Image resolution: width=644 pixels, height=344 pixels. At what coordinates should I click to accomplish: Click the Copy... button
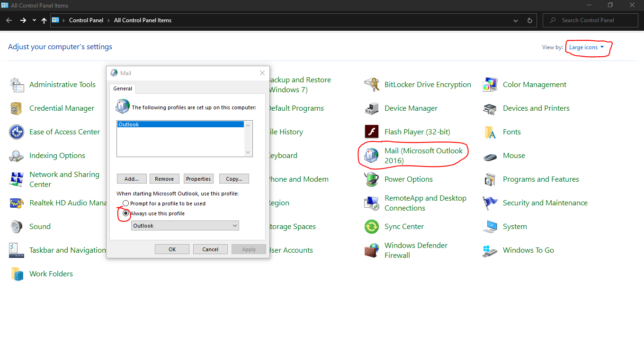point(234,179)
